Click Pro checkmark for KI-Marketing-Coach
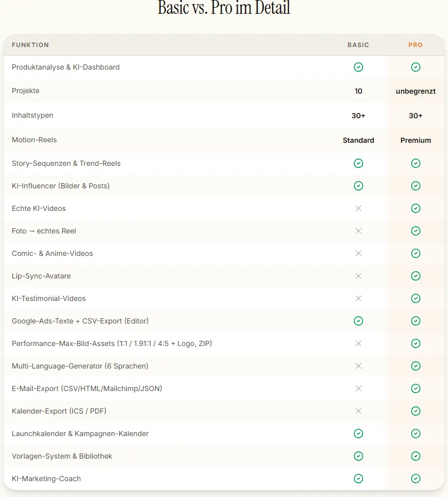This screenshot has width=448, height=497. tap(416, 478)
